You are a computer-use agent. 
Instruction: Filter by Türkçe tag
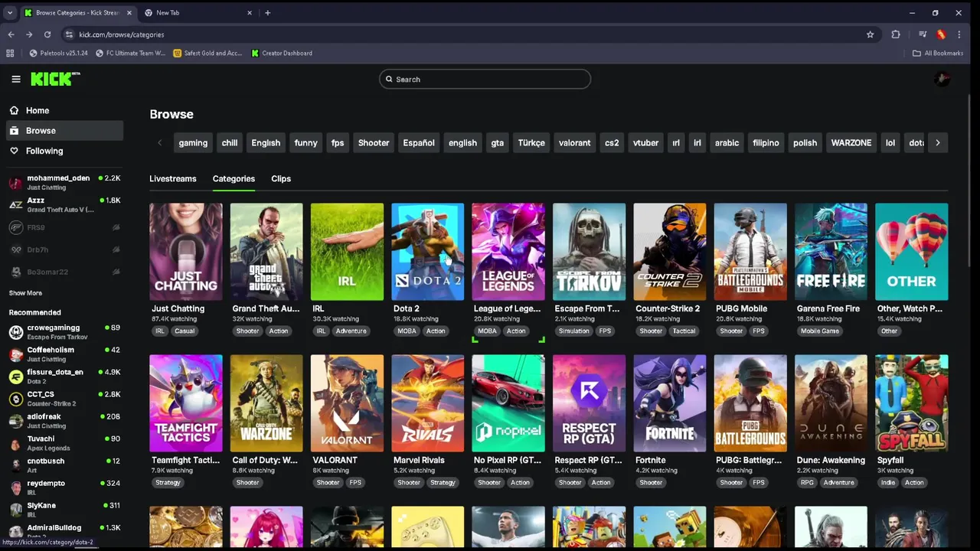[531, 142]
